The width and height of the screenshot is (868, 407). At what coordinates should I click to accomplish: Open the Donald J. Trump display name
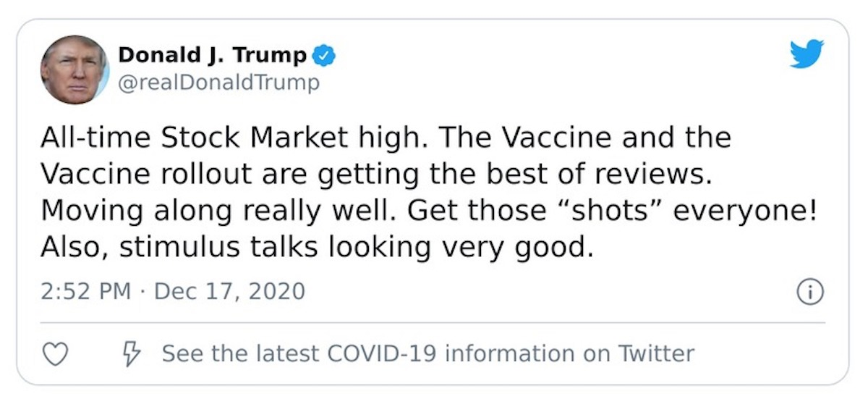pyautogui.click(x=212, y=55)
